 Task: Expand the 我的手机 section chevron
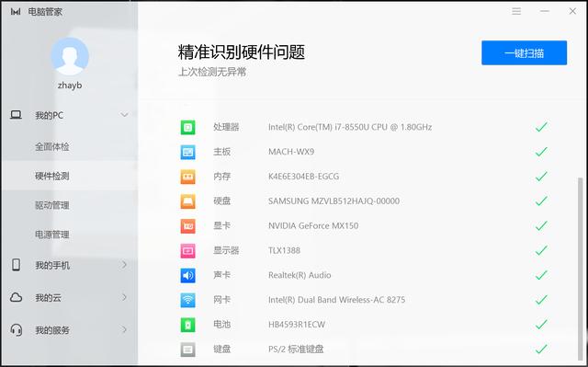point(125,265)
